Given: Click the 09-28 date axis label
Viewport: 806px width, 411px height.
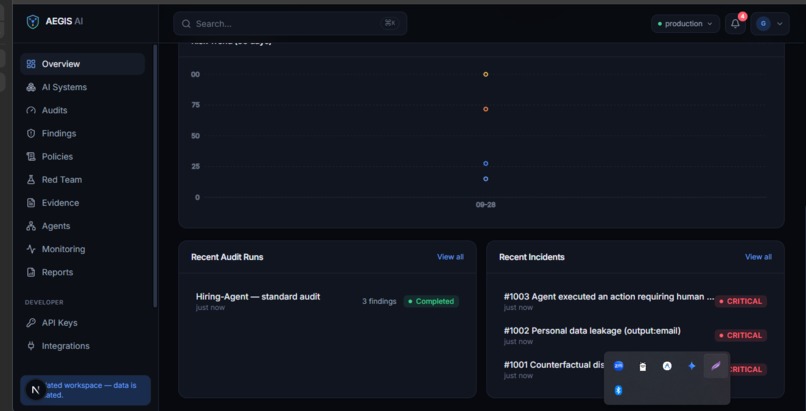Looking at the screenshot, I should 485,204.
